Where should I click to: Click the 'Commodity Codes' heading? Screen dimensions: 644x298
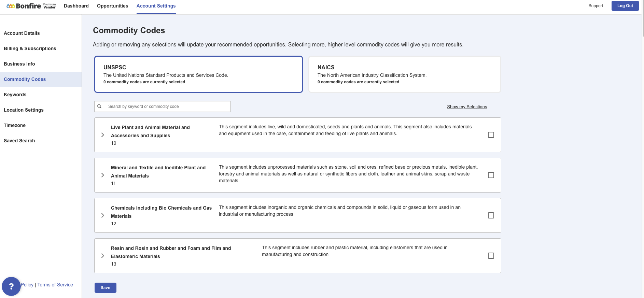[x=129, y=30]
